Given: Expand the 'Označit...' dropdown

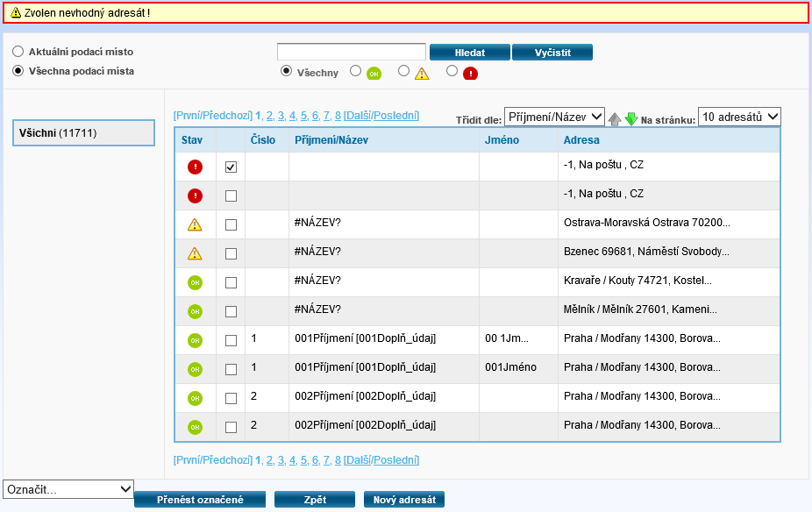Looking at the screenshot, I should point(68,489).
